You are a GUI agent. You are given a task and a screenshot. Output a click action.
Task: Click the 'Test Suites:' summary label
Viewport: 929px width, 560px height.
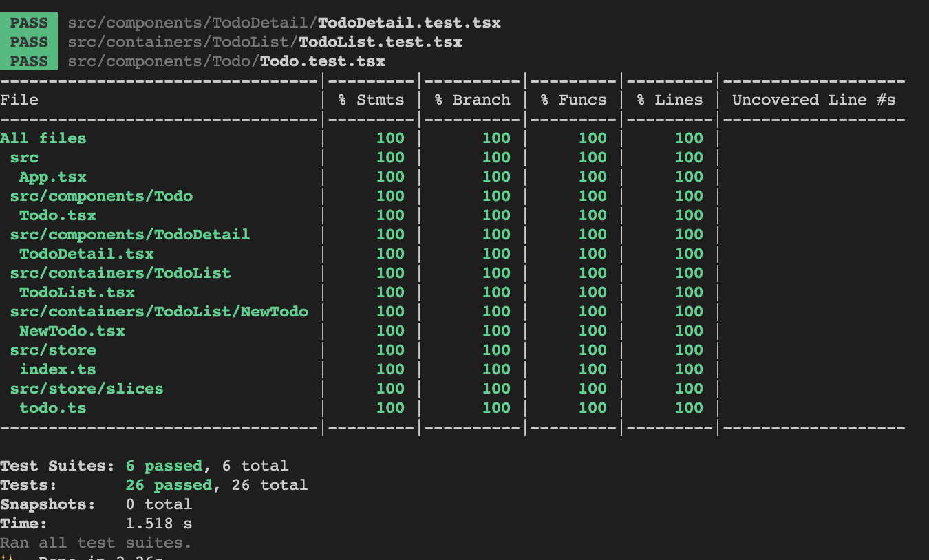[x=58, y=466]
